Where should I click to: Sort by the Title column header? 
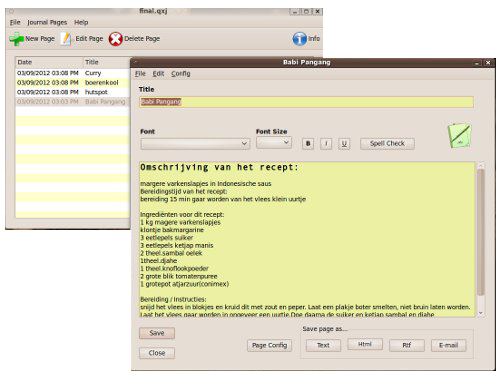point(106,62)
